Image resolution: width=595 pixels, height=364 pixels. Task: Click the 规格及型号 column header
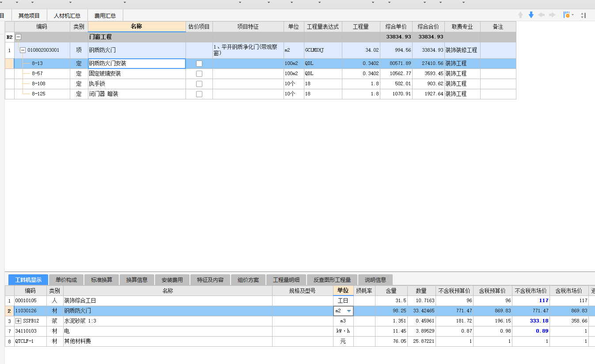(x=303, y=291)
